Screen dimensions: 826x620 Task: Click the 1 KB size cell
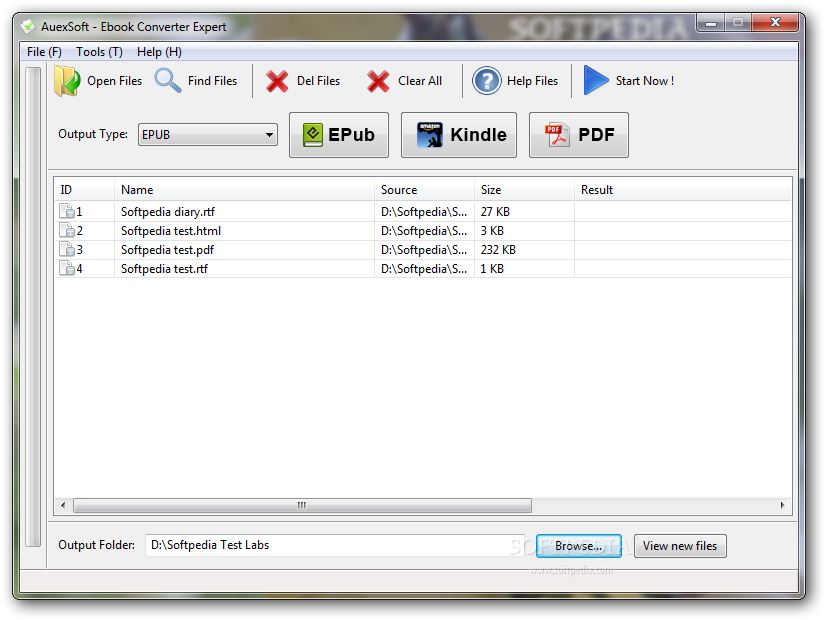[492, 269]
